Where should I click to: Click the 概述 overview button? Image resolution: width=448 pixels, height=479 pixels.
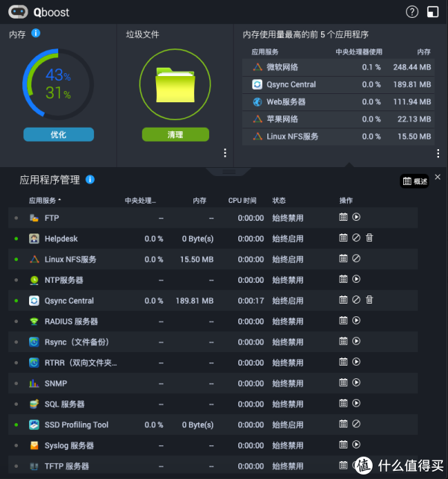tap(414, 181)
